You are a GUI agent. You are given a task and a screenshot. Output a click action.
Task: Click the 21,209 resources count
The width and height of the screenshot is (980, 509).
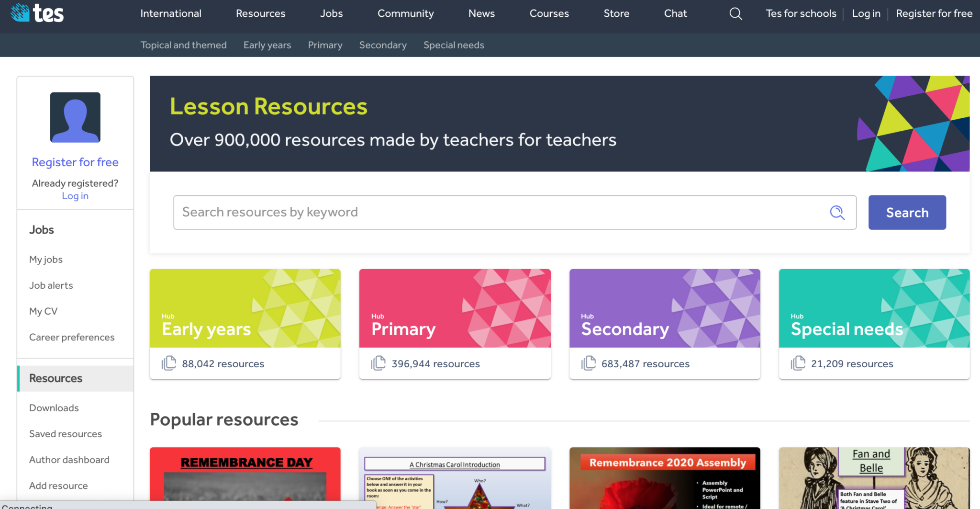pyautogui.click(x=852, y=364)
